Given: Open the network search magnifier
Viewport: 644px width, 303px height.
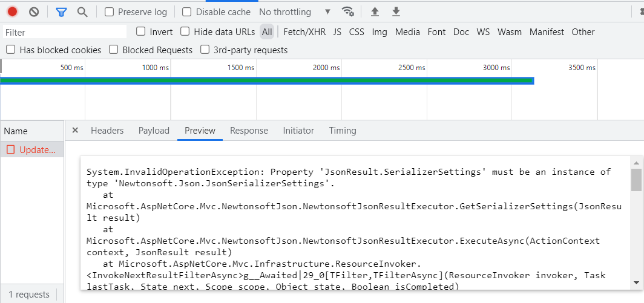Looking at the screenshot, I should click(x=82, y=11).
